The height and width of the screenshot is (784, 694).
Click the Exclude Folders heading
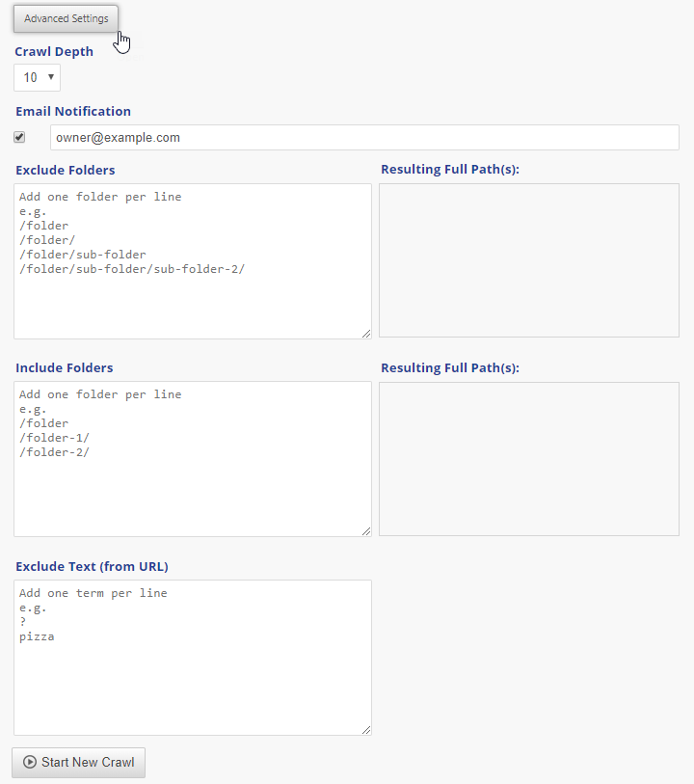[66, 170]
